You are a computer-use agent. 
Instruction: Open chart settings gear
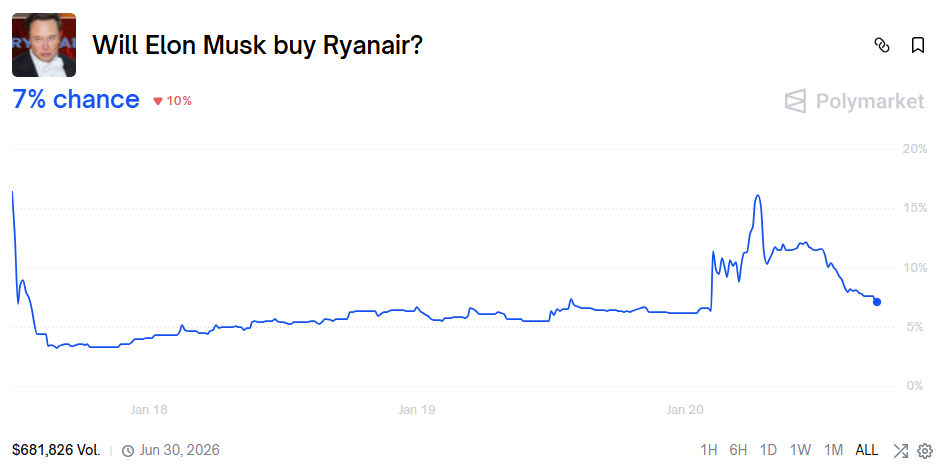pos(924,450)
